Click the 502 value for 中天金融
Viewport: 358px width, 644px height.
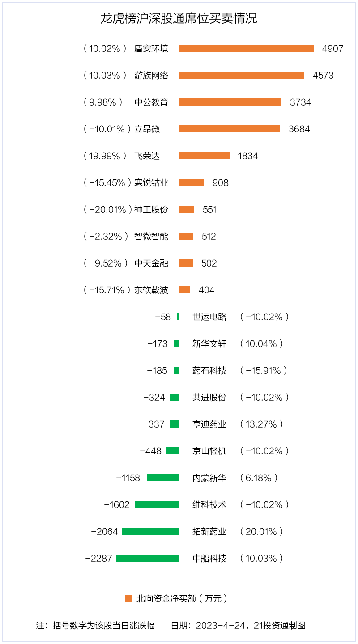[209, 263]
